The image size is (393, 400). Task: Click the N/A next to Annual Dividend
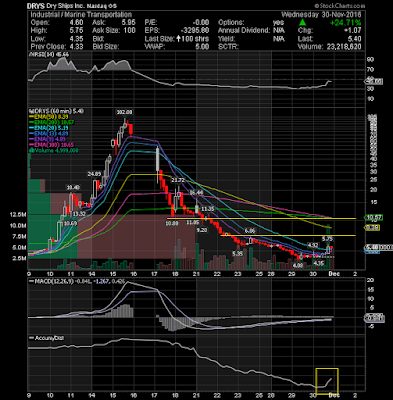pyautogui.click(x=279, y=30)
